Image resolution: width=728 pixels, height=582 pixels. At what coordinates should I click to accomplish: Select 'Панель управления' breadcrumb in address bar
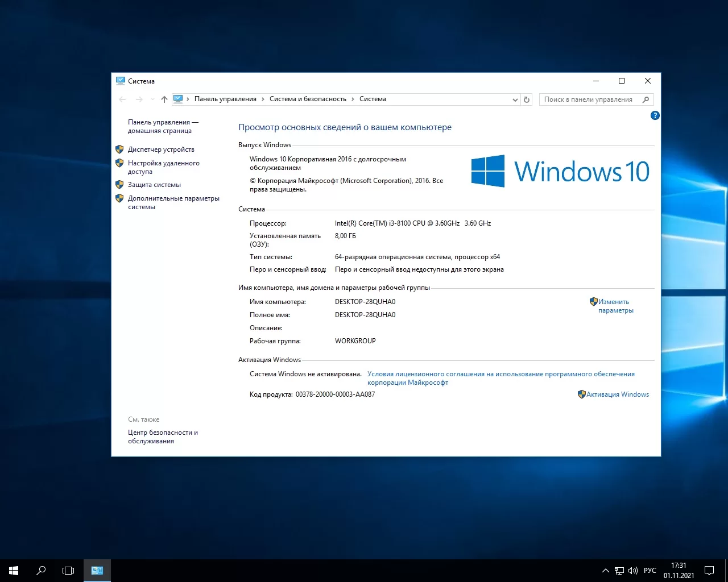(225, 99)
